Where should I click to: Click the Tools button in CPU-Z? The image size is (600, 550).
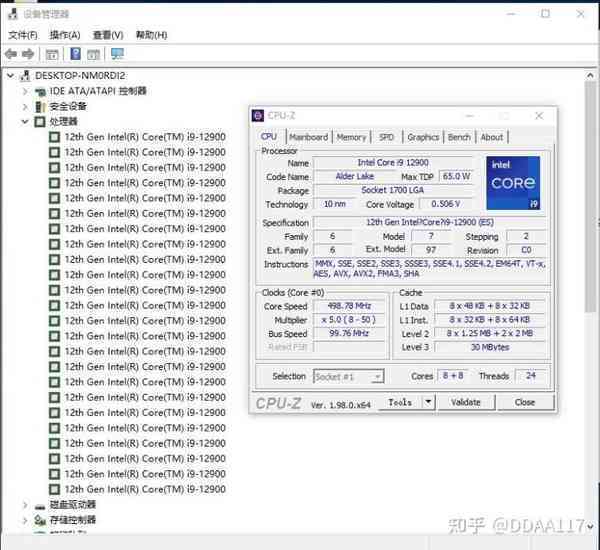pos(400,402)
